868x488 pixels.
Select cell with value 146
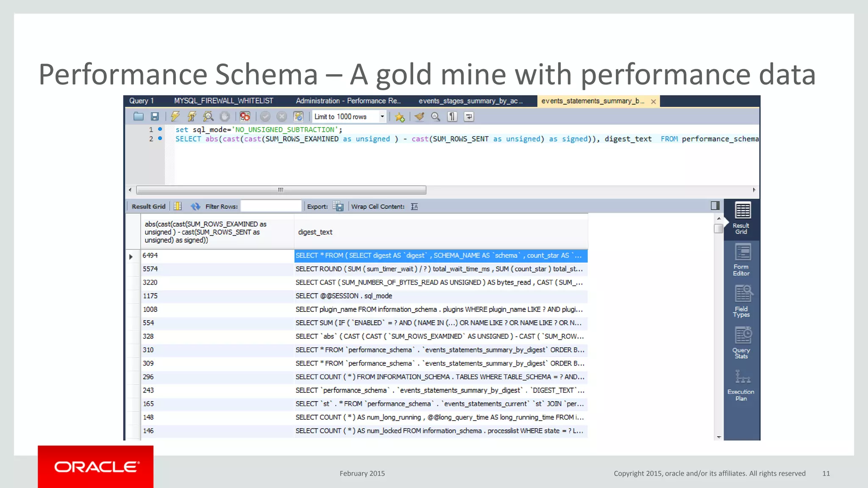click(x=217, y=431)
